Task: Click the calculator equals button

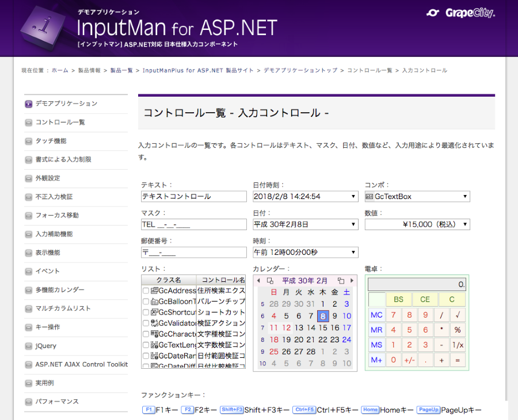Action: pos(458,360)
